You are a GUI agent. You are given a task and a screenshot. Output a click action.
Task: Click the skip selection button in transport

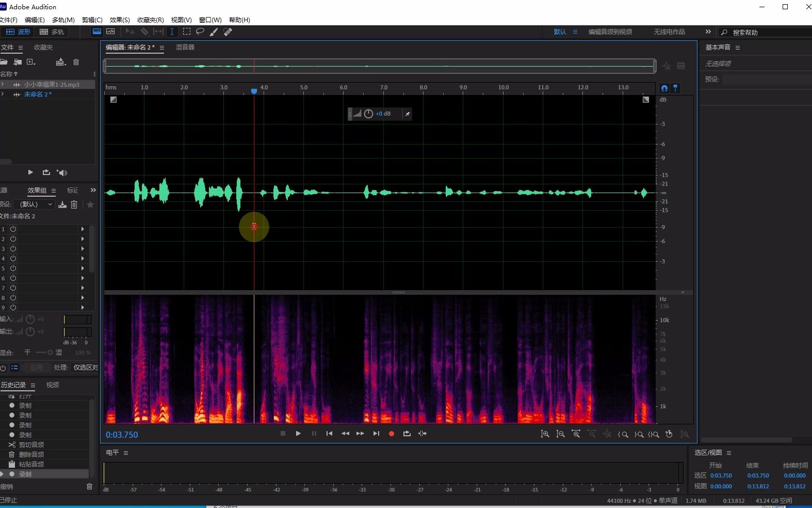point(423,434)
